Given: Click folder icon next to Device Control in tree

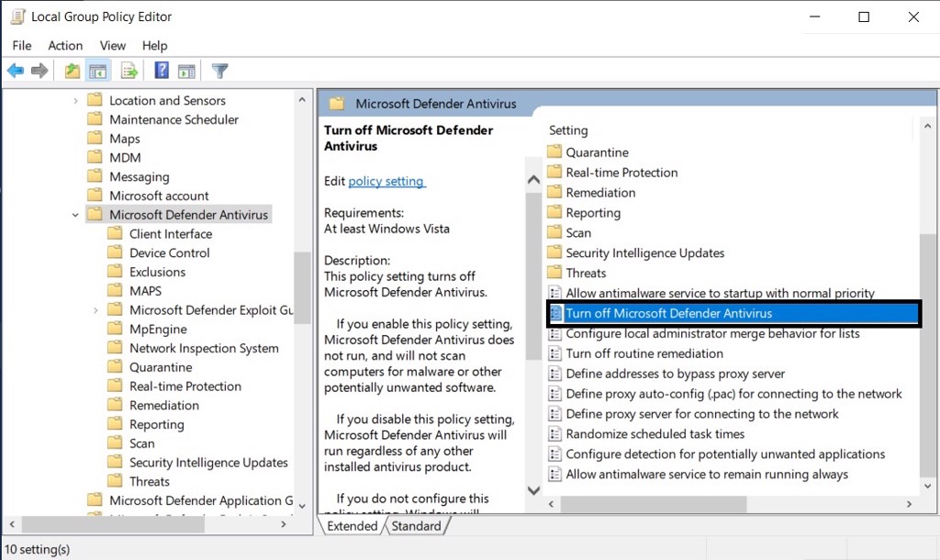Looking at the screenshot, I should 115,252.
